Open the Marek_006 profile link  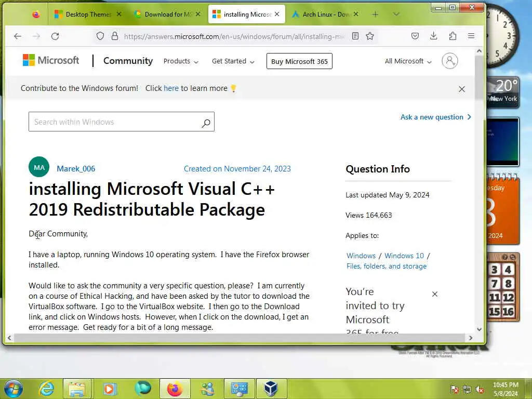tap(76, 169)
